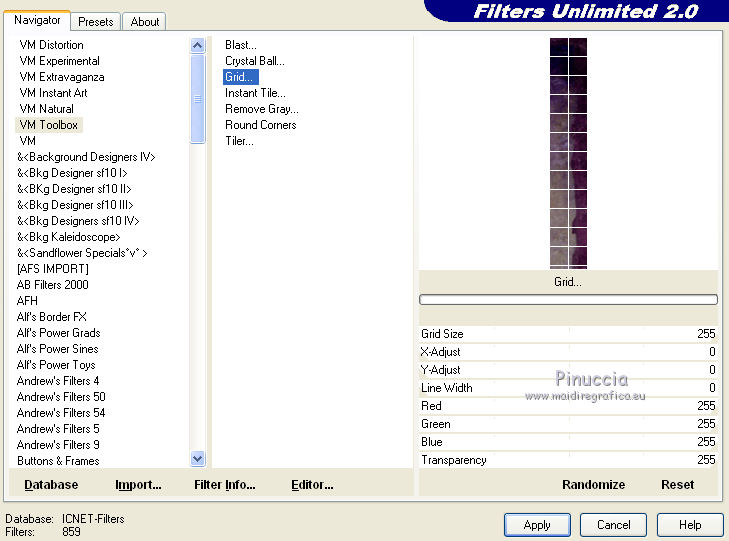Viewport: 729px width, 541px height.
Task: Click the Import... button
Action: tap(138, 485)
